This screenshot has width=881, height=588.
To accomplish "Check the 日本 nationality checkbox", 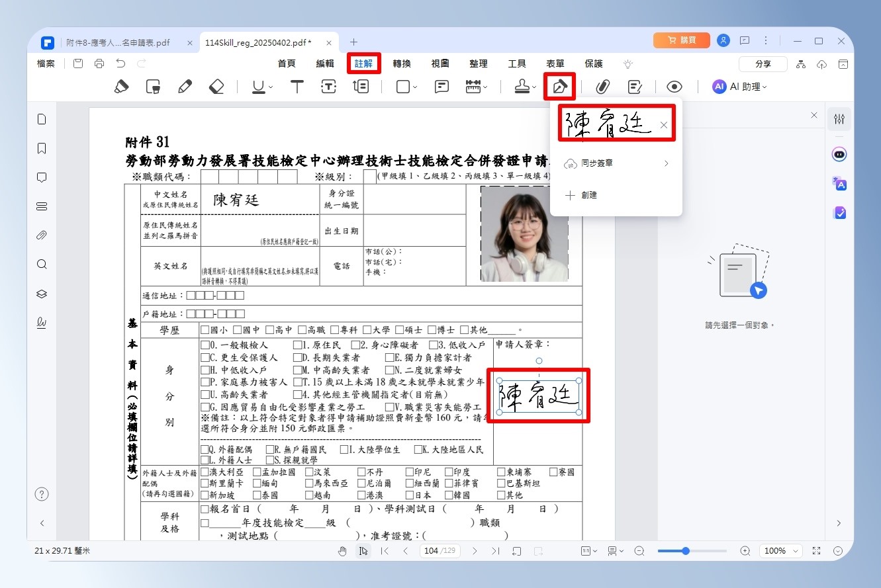I will pyautogui.click(x=410, y=495).
